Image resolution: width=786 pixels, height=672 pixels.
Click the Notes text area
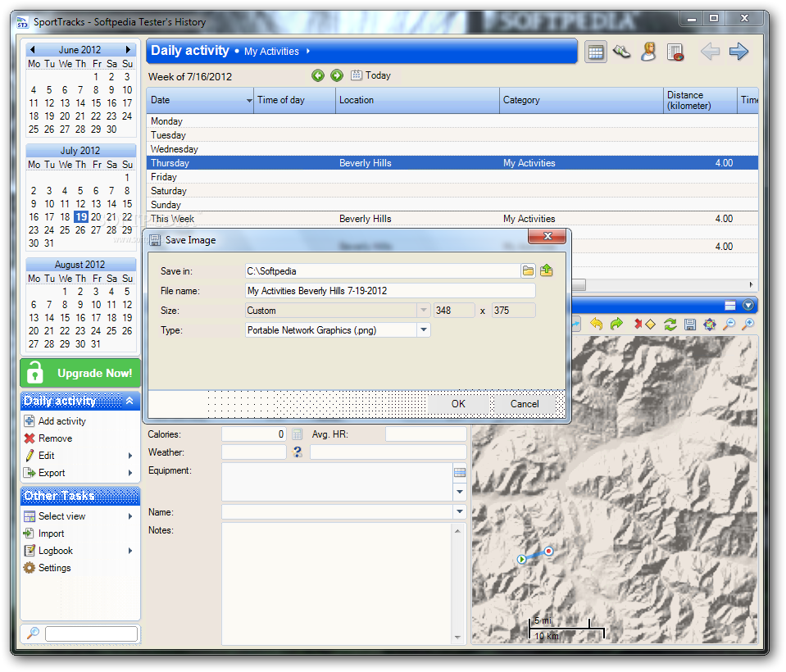[x=338, y=583]
